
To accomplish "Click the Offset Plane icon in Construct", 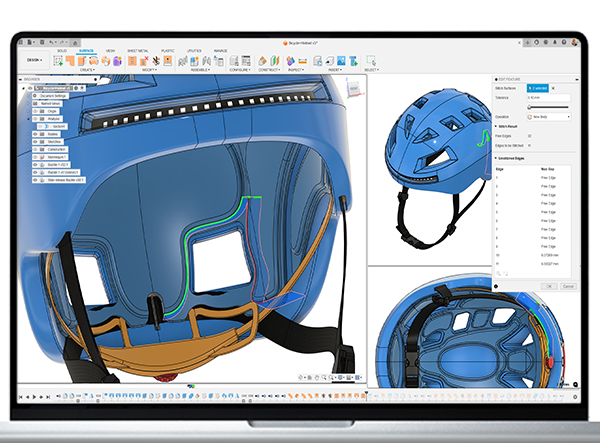I will (262, 60).
